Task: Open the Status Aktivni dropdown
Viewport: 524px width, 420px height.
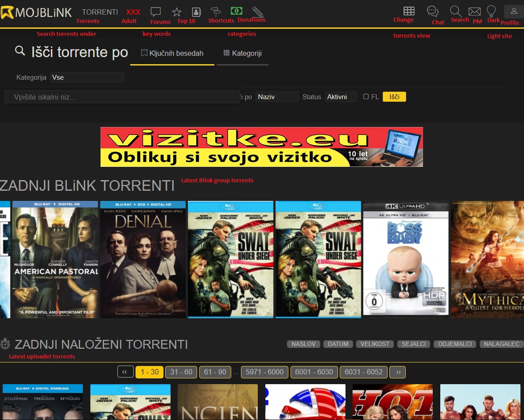Action: point(341,97)
